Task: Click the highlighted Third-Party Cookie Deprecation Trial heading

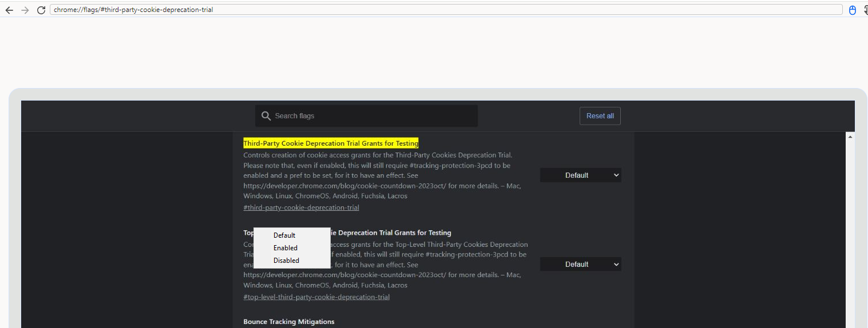Action: [331, 143]
